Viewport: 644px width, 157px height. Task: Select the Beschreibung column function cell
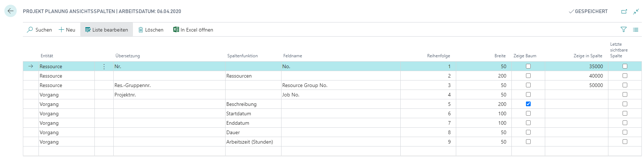click(x=253, y=104)
